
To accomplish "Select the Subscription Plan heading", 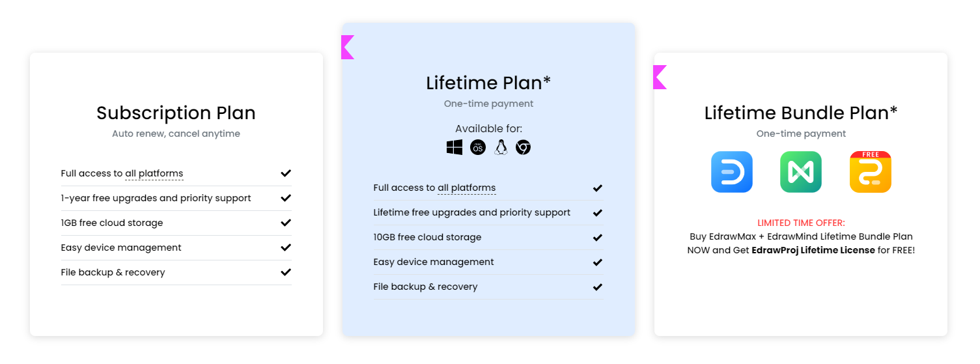I will 176,113.
